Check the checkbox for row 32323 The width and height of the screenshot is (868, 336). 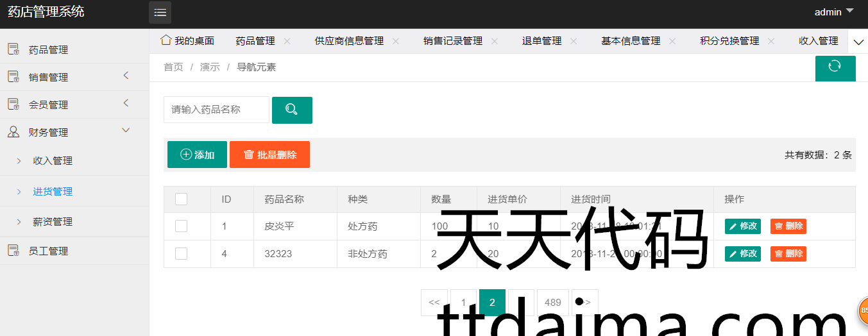181,253
